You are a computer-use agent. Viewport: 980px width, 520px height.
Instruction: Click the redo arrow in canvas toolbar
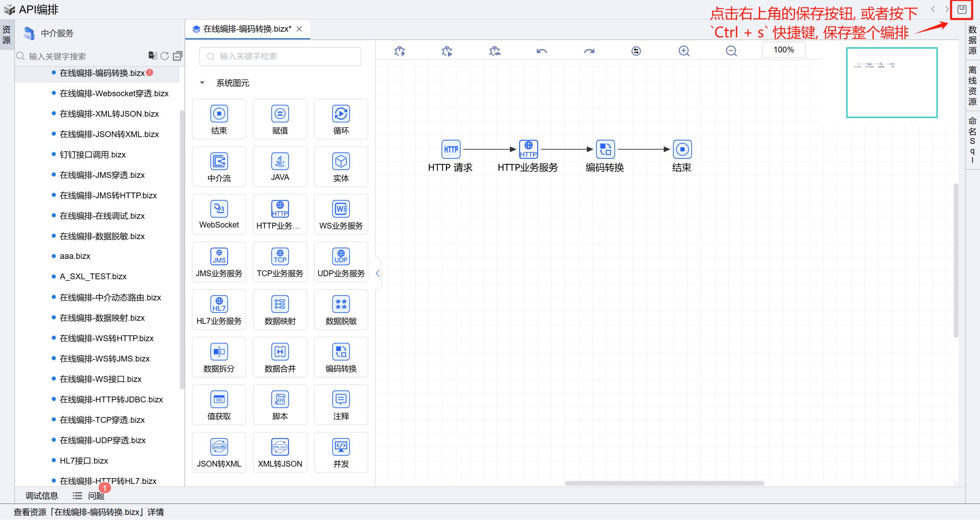click(x=589, y=51)
